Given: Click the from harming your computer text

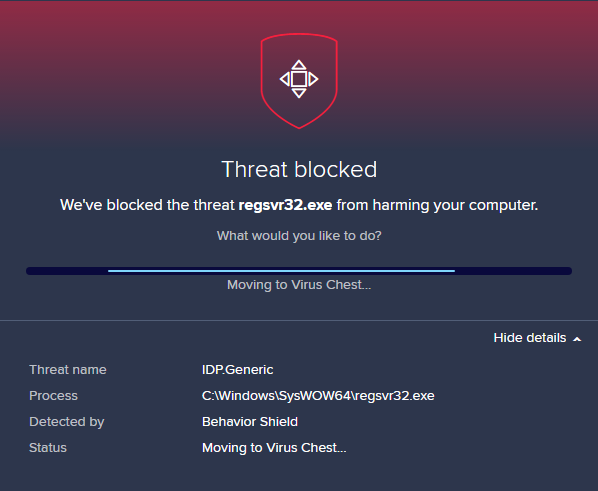Looking at the screenshot, I should (437, 206).
